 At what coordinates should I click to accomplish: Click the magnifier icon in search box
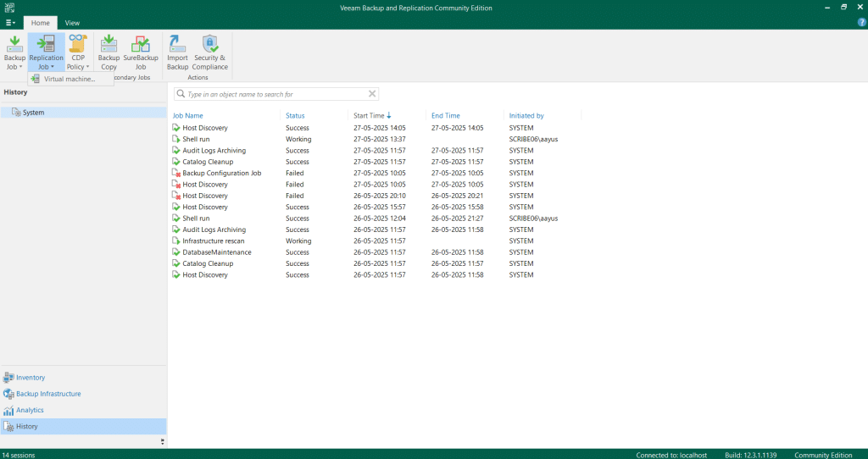tap(181, 94)
